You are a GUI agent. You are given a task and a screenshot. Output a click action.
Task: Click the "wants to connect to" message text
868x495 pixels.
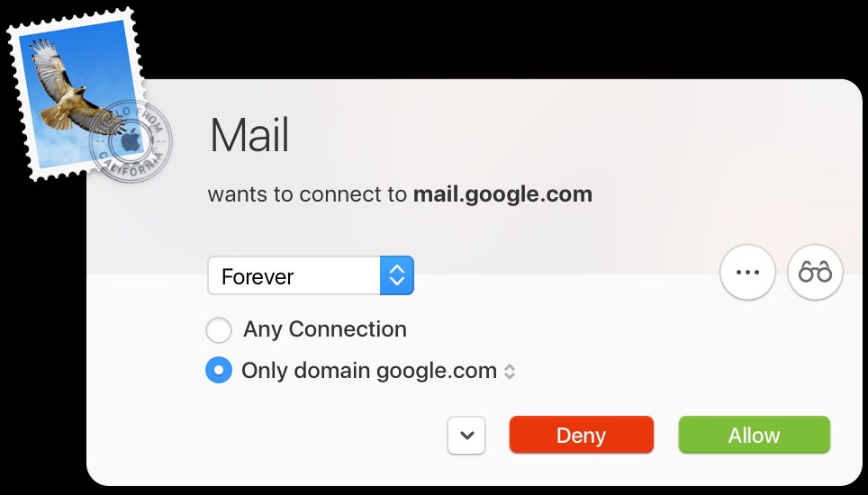coord(307,194)
